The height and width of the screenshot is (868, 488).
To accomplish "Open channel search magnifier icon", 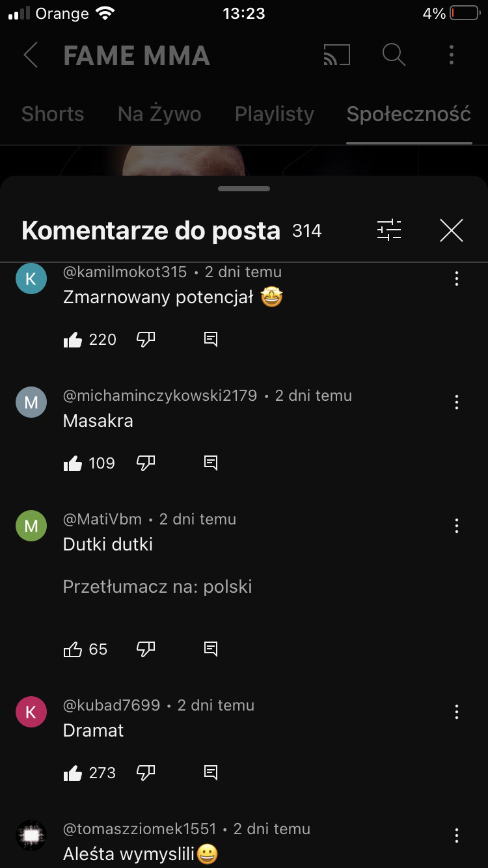I will [394, 55].
